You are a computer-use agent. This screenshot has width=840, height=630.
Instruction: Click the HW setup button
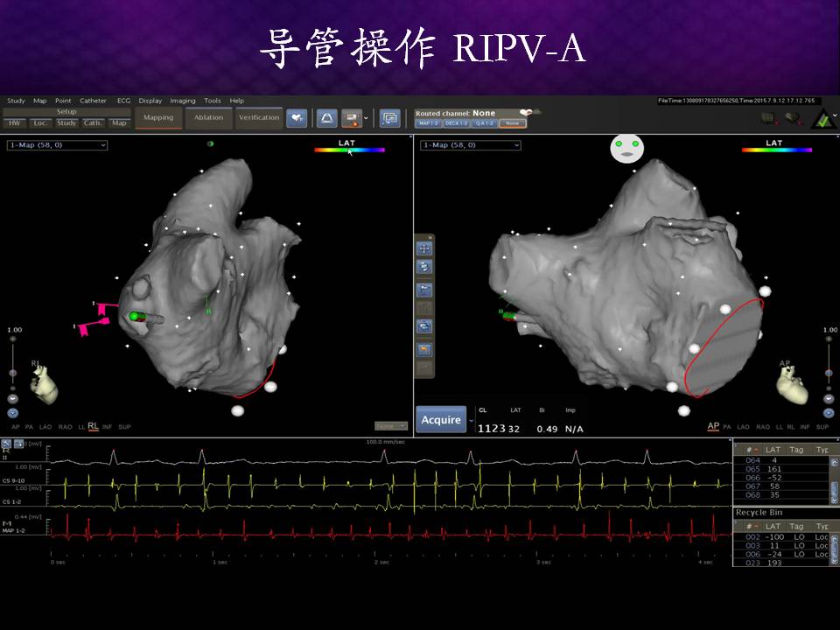(x=14, y=122)
